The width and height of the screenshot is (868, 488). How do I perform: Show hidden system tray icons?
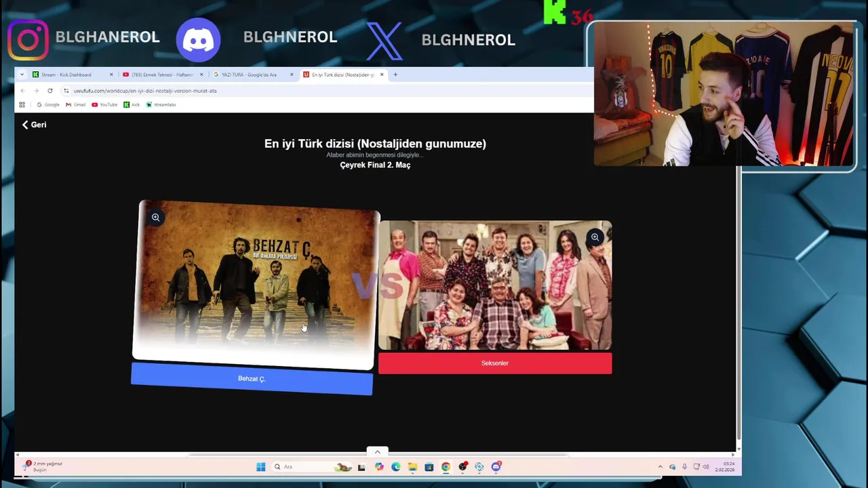660,467
